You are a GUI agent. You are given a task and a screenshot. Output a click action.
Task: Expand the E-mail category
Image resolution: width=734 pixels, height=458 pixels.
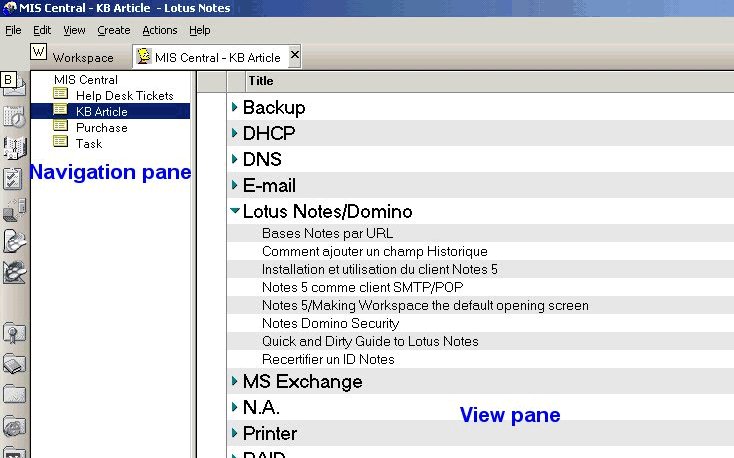tap(235, 185)
